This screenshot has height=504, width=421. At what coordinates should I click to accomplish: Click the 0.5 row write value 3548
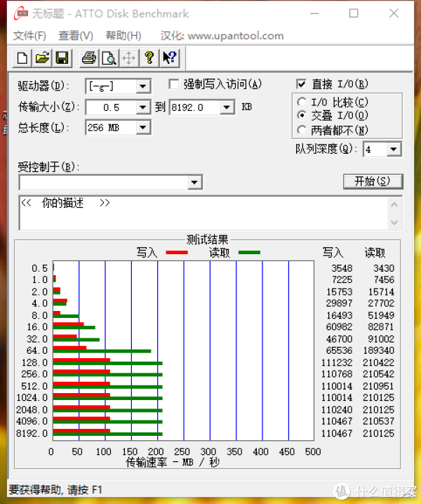point(342,268)
